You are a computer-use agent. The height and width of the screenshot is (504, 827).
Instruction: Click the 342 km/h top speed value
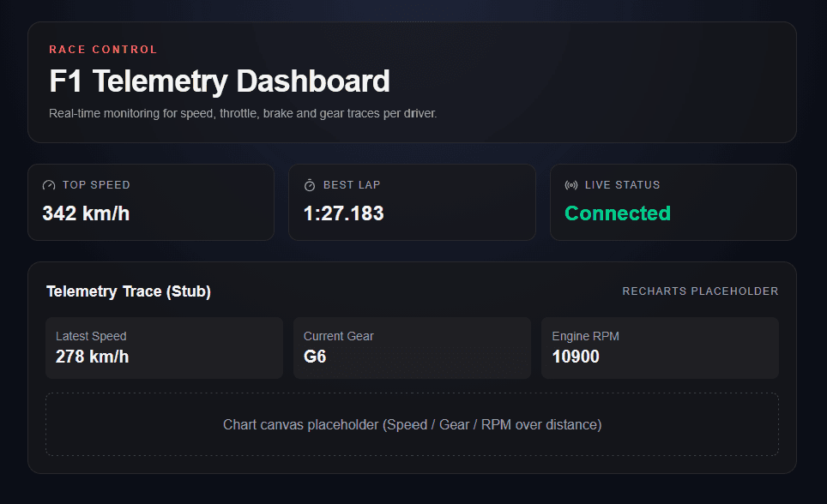pyautogui.click(x=86, y=213)
